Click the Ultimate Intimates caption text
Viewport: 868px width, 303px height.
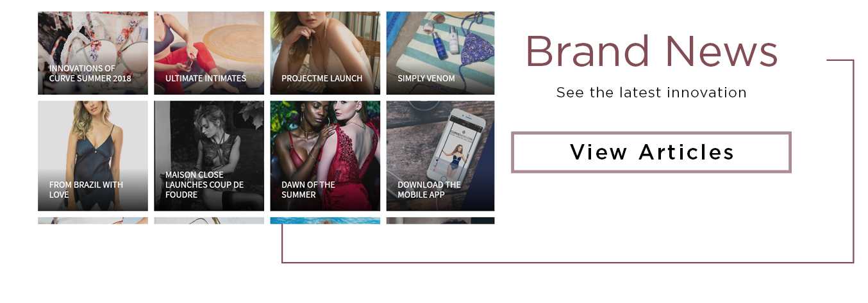(206, 78)
